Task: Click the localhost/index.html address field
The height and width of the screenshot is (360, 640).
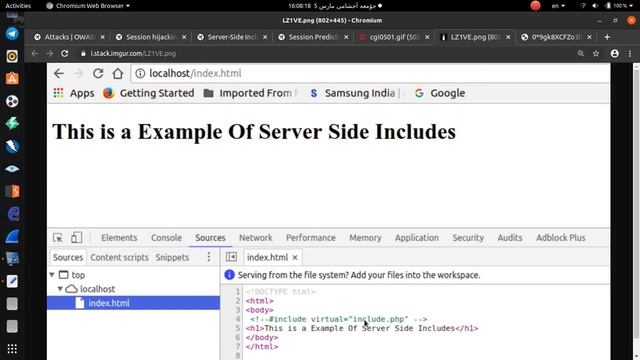Action: (371, 73)
